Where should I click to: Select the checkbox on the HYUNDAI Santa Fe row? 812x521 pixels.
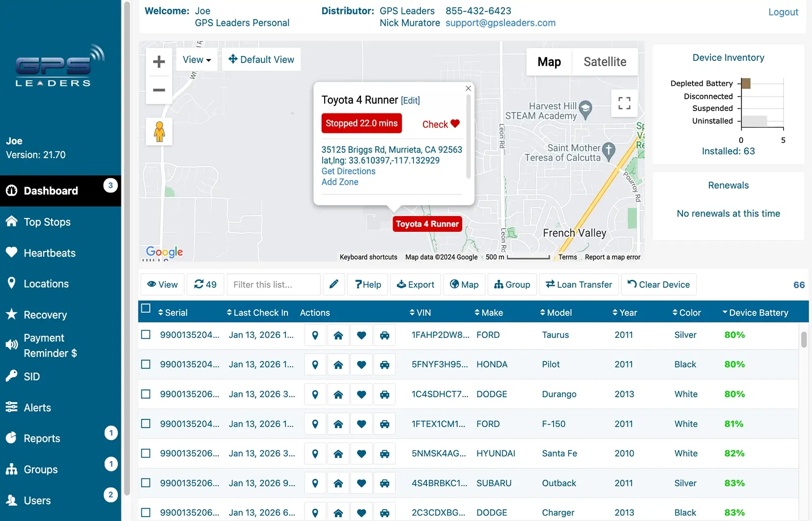tap(145, 453)
